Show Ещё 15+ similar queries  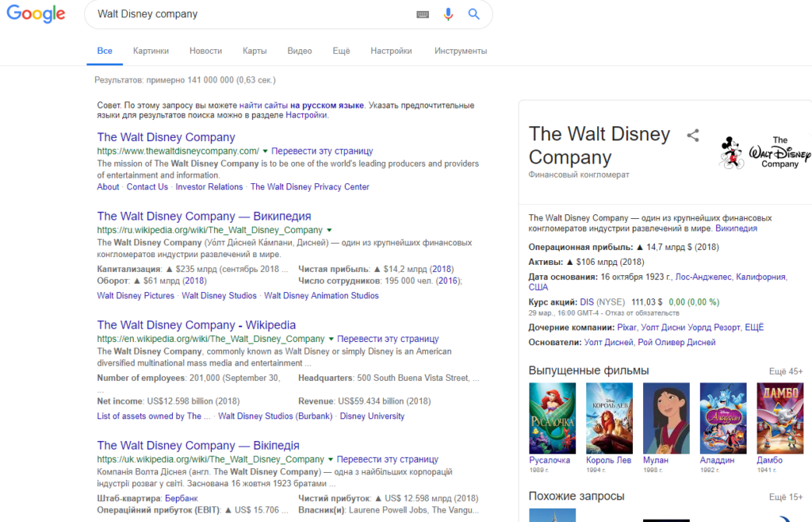click(x=786, y=497)
